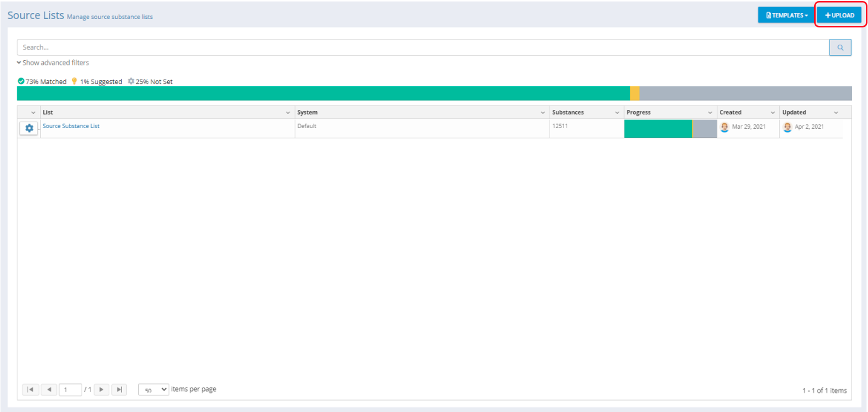Open the items per page dropdown
This screenshot has height=412, width=868.
[x=154, y=390]
